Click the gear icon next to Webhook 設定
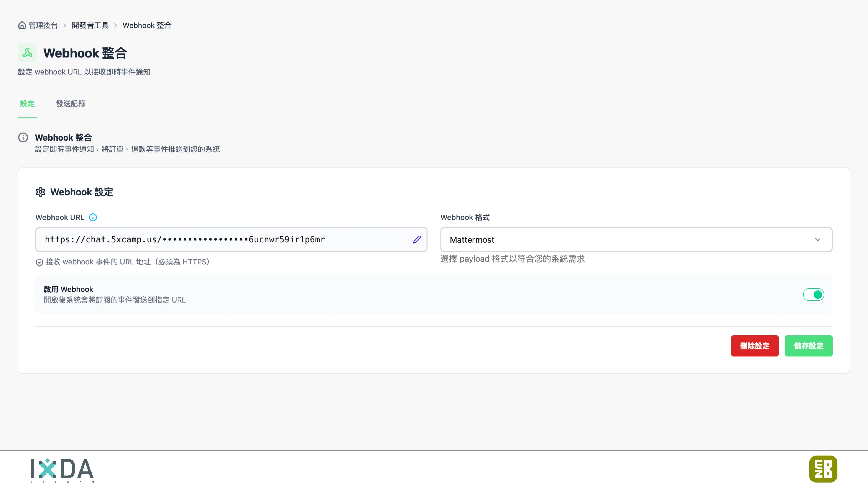Image resolution: width=868 pixels, height=488 pixels. tap(40, 192)
